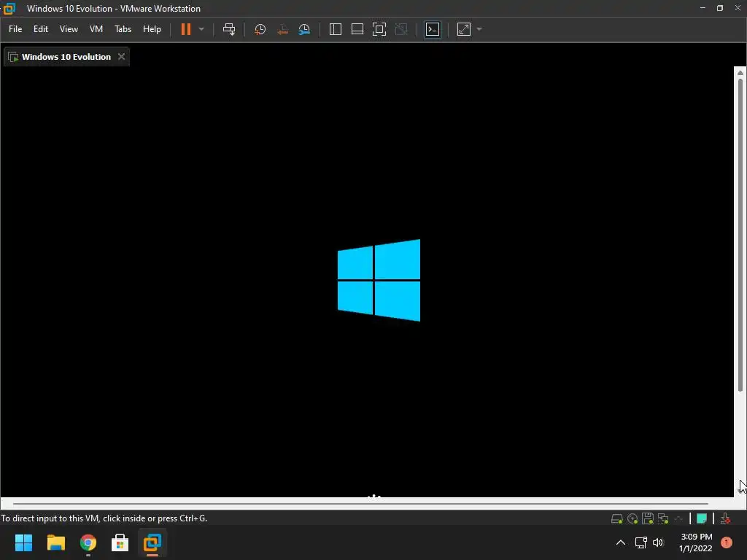Screen dimensions: 747x560
Task: Take a snapshot of this VM
Action: [x=260, y=29]
